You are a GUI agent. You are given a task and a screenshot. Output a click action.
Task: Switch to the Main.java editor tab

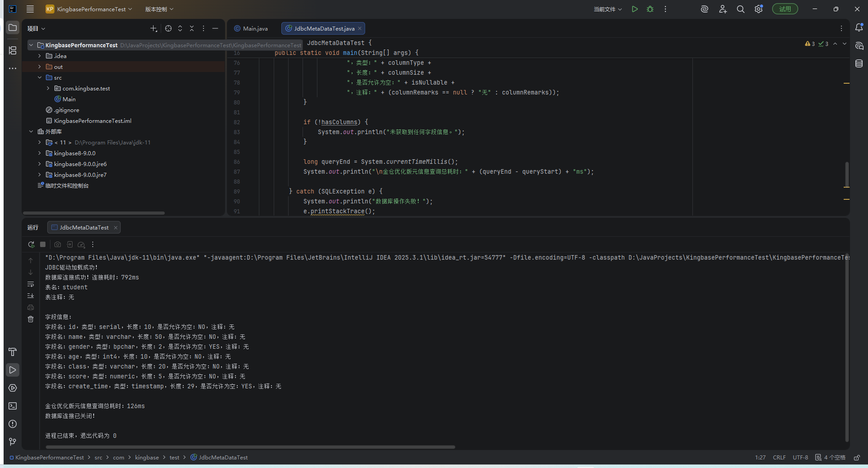pos(251,28)
